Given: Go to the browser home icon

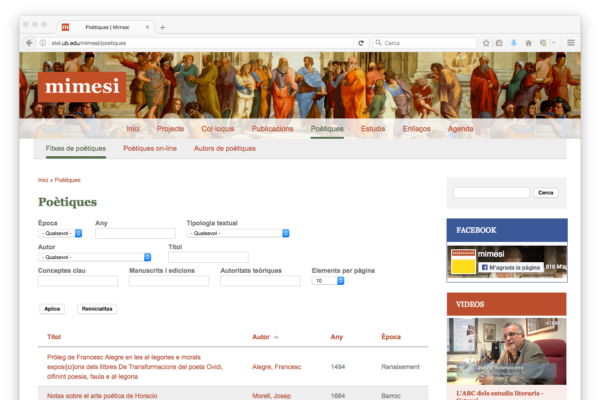Looking at the screenshot, I should [527, 43].
